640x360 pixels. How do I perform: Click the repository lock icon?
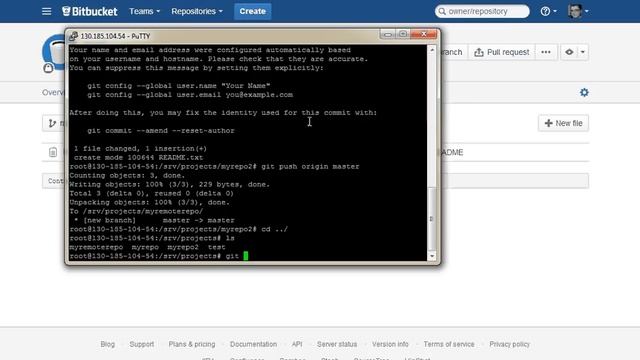(x=48, y=68)
